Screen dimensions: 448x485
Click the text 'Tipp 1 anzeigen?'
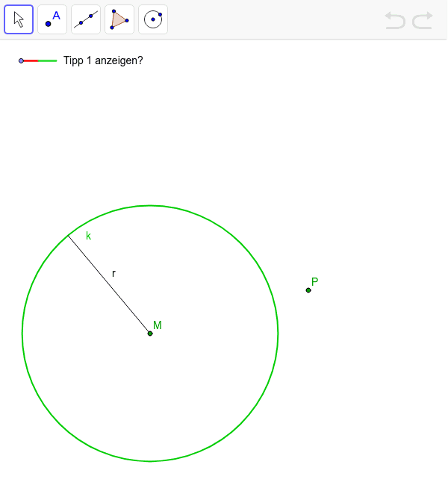103,60
